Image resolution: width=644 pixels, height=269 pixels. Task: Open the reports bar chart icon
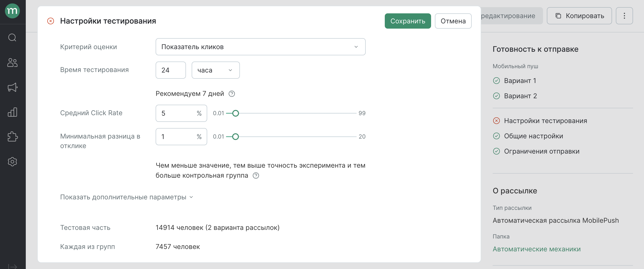pyautogui.click(x=12, y=112)
